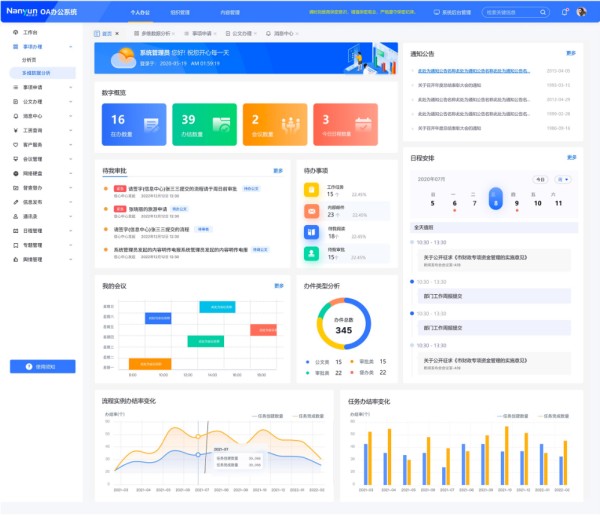Open the underlined first announcement link
600x515 pixels.
coord(474,71)
